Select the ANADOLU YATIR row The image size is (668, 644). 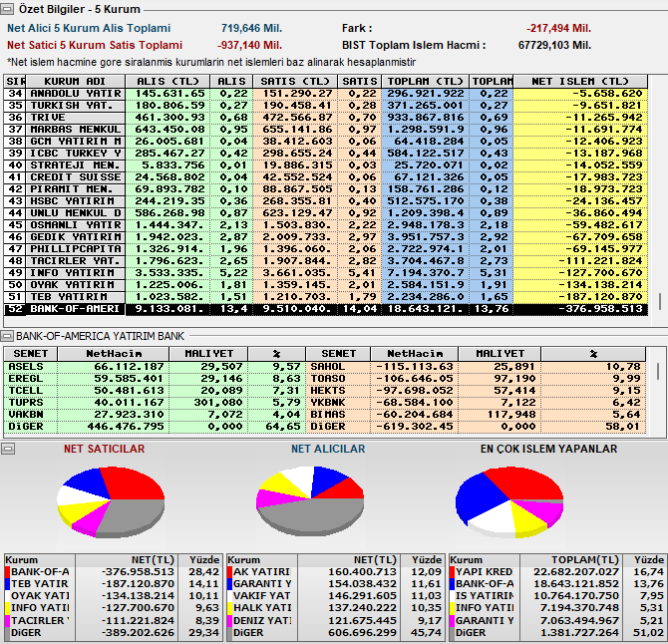pyautogui.click(x=326, y=94)
